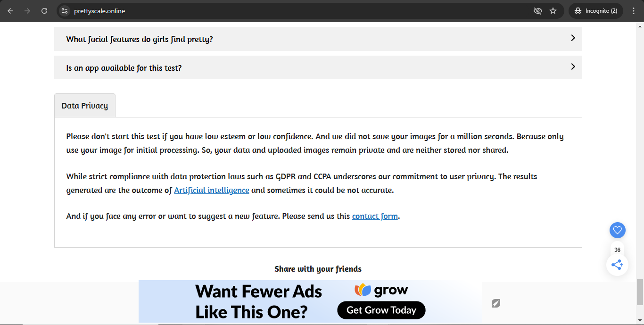Image resolution: width=644 pixels, height=325 pixels.
Task: Open the Artificial intelligence link
Action: (212, 190)
